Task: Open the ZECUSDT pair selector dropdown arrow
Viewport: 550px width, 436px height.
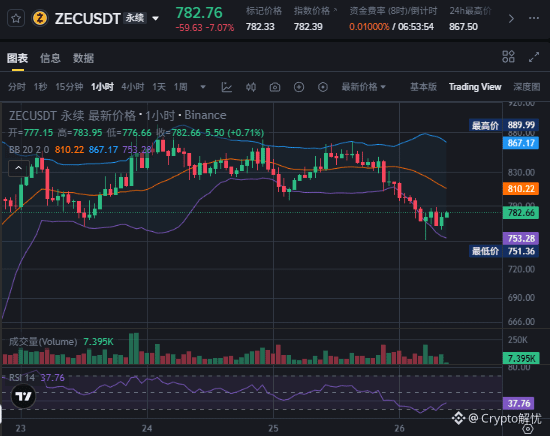Action: pyautogui.click(x=155, y=18)
